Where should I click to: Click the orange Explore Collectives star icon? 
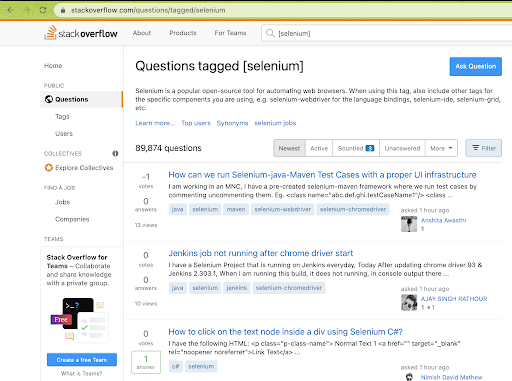pos(49,167)
